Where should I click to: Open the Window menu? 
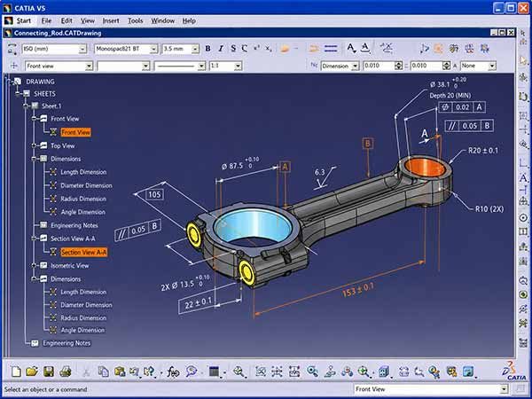point(163,20)
